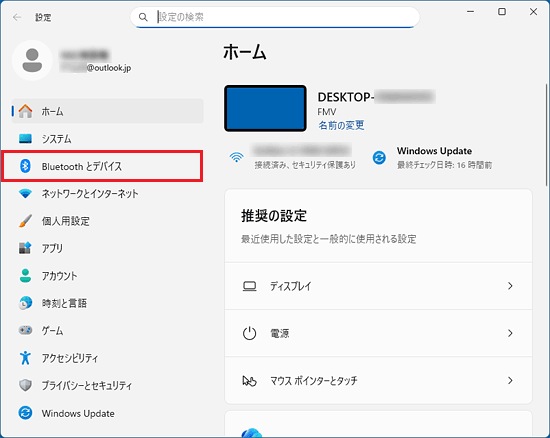Open the 電源 recommended setting
Image resolution: width=550 pixels, height=438 pixels.
point(378,333)
